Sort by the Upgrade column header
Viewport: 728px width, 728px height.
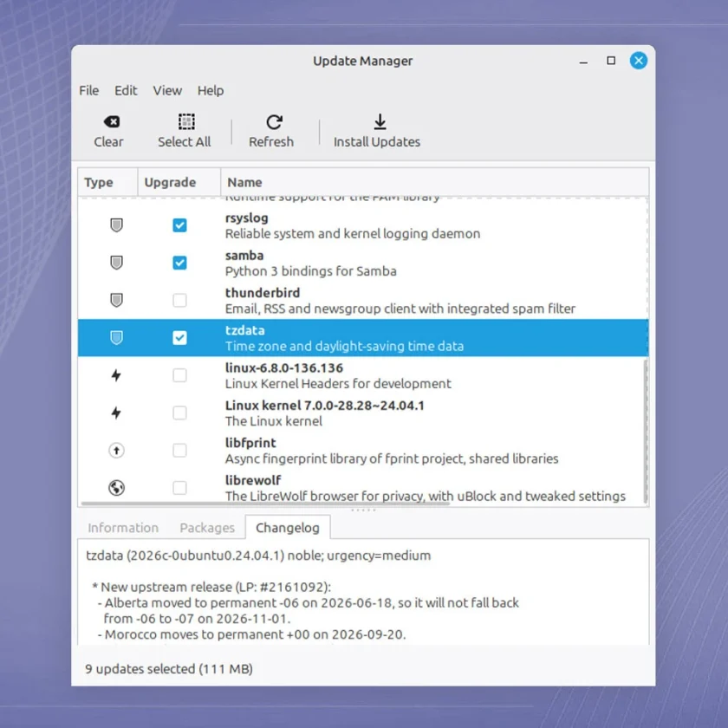179,182
